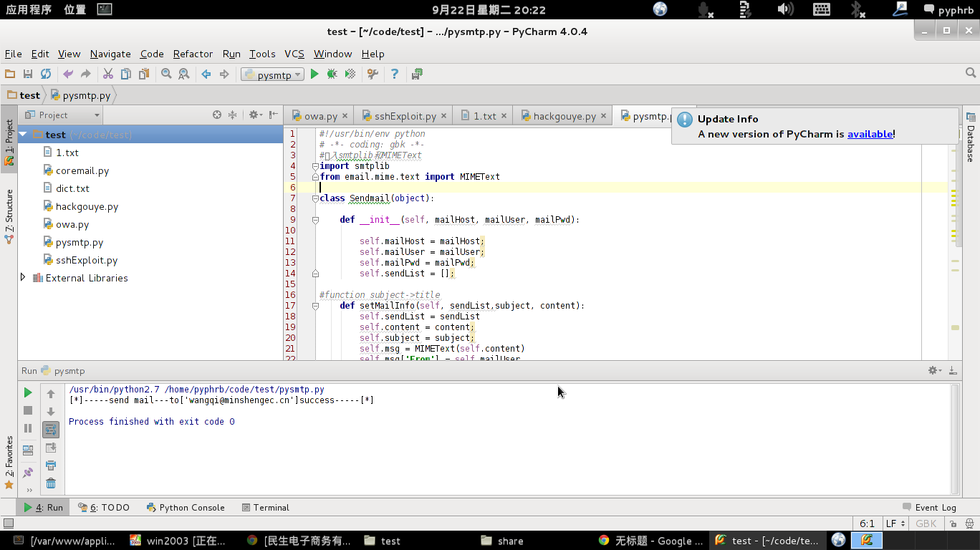Copy selection using the toolbar copy icon
The height and width of the screenshot is (550, 980).
(126, 74)
